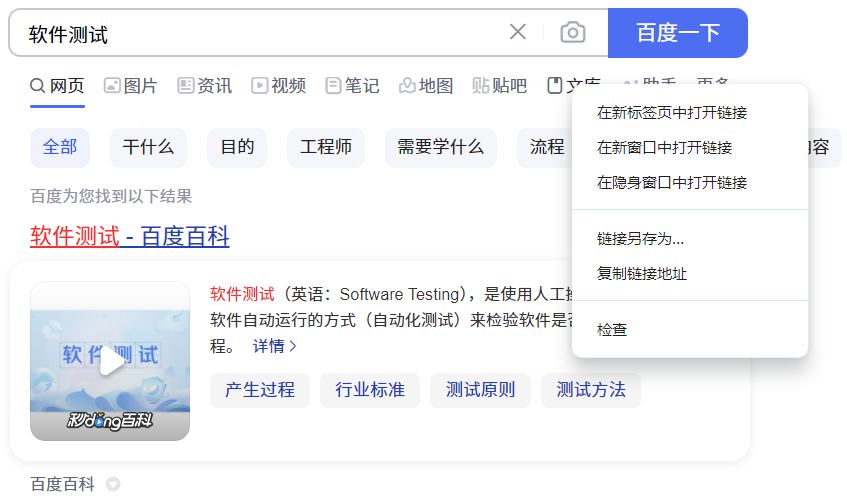Open the 软件测试 - 百度百科 result link
This screenshot has width=847, height=502.
(130, 237)
